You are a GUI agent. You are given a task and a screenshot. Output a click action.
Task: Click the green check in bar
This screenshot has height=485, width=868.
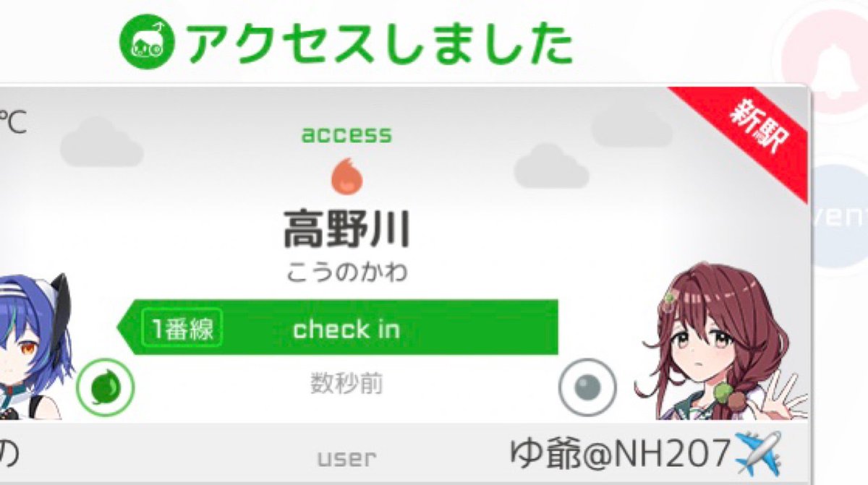click(x=338, y=327)
